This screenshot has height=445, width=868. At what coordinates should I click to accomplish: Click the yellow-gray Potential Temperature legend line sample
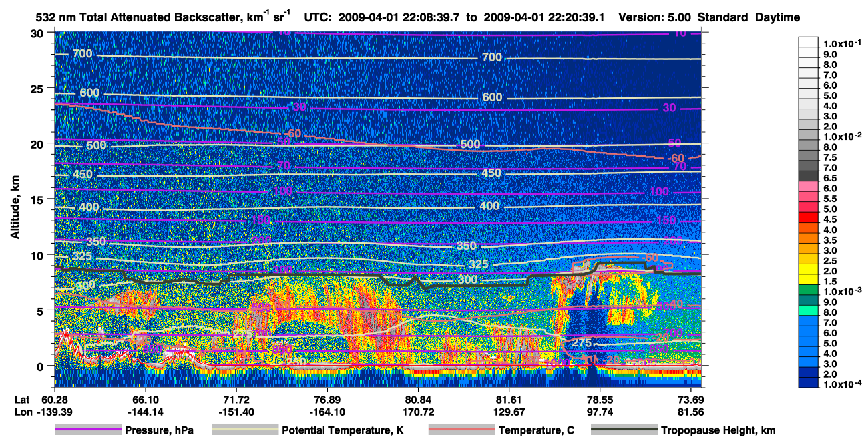click(x=245, y=430)
